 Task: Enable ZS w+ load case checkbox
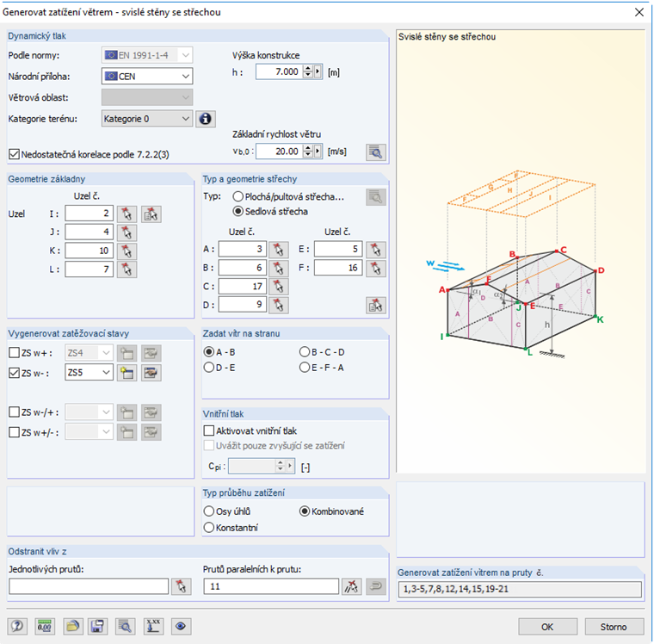pyautogui.click(x=14, y=353)
